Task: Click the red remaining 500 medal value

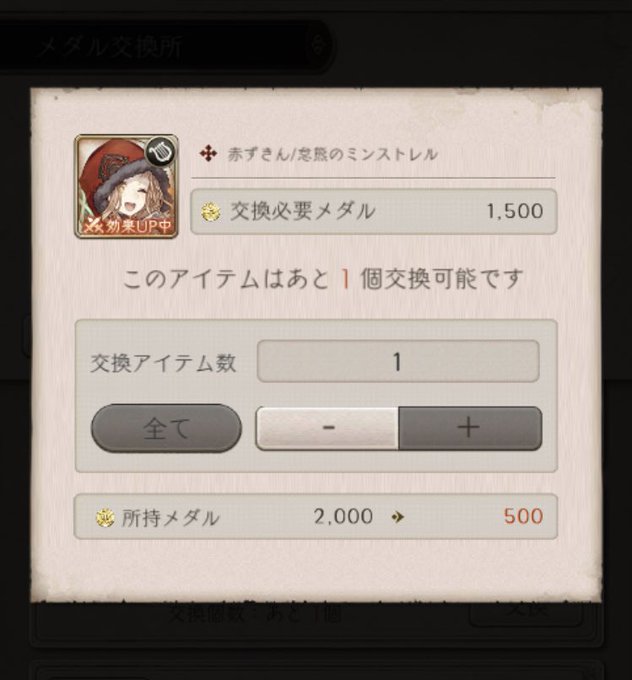Action: [524, 517]
